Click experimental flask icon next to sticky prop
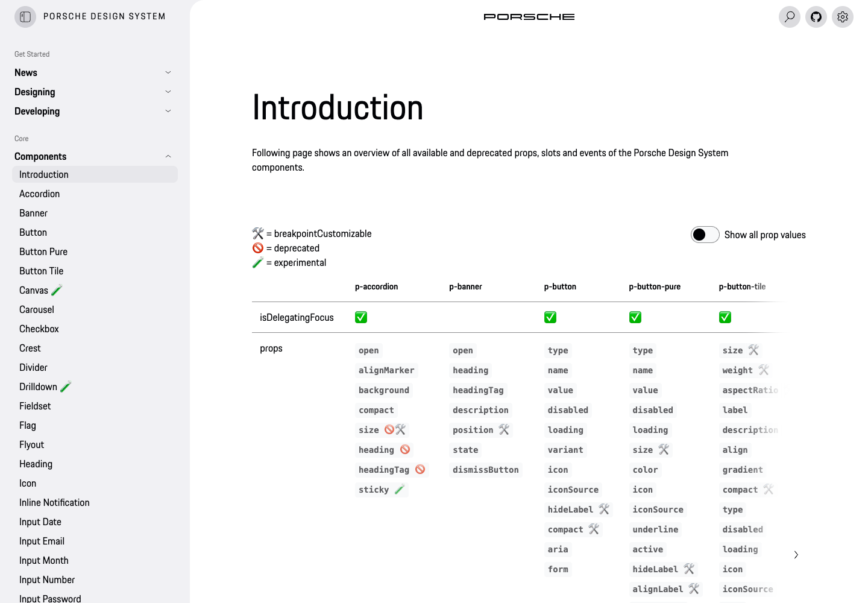The width and height of the screenshot is (868, 603). [399, 489]
